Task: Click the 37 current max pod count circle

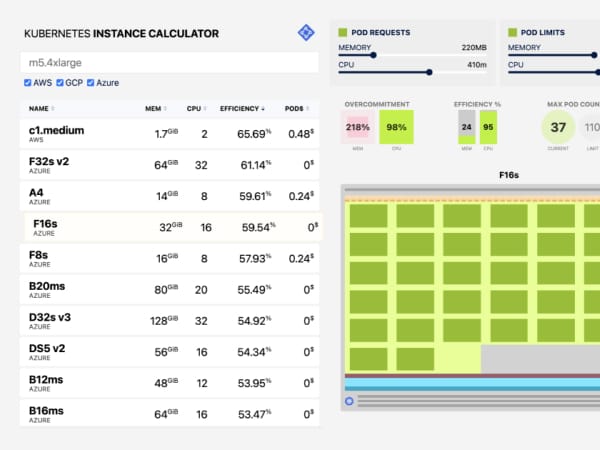Action: (558, 127)
